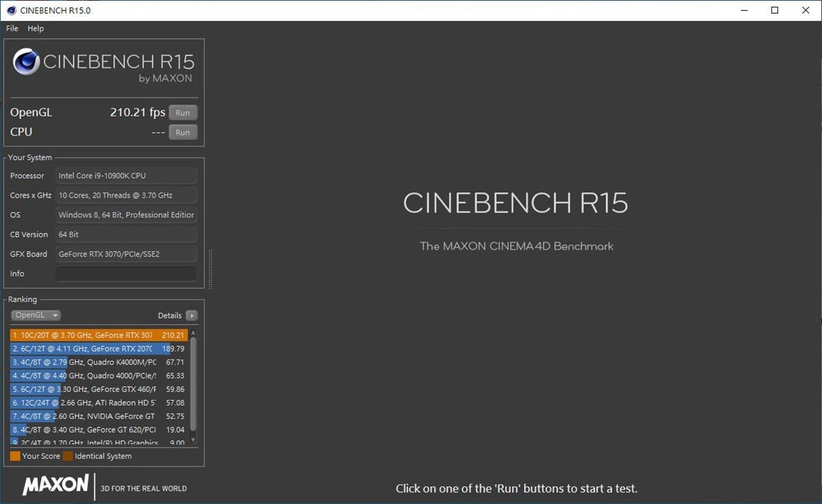822x504 pixels.
Task: Click the OpenGL score 210.21 fps
Action: coord(138,113)
